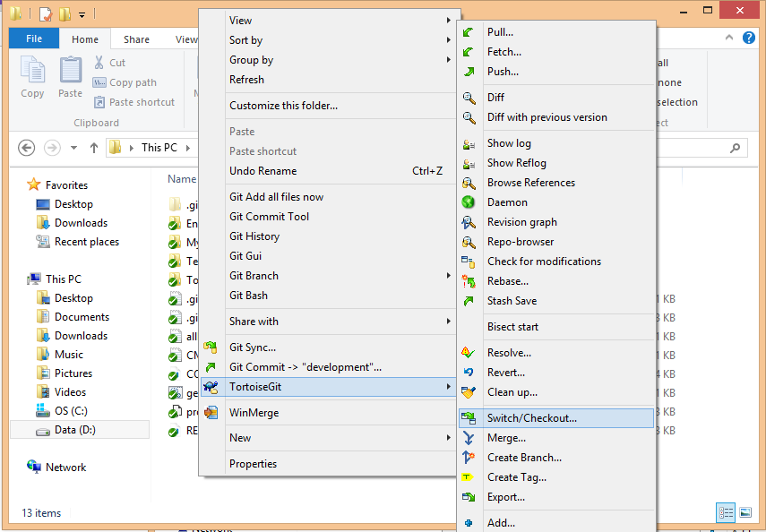
Task: Toggle the Details view button
Action: (726, 512)
